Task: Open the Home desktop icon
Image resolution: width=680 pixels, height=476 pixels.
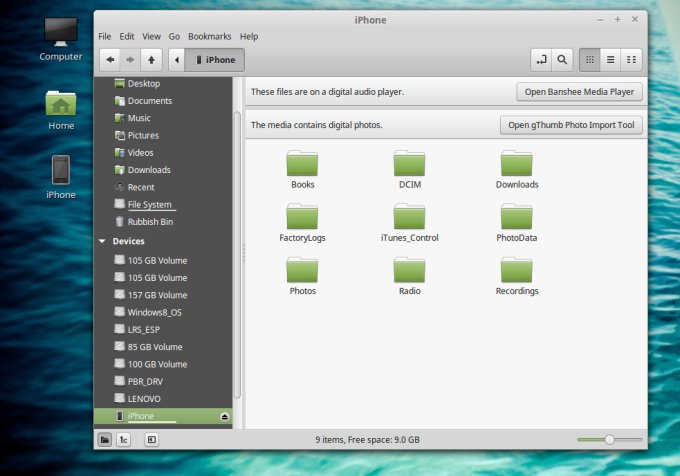Action: (61, 104)
